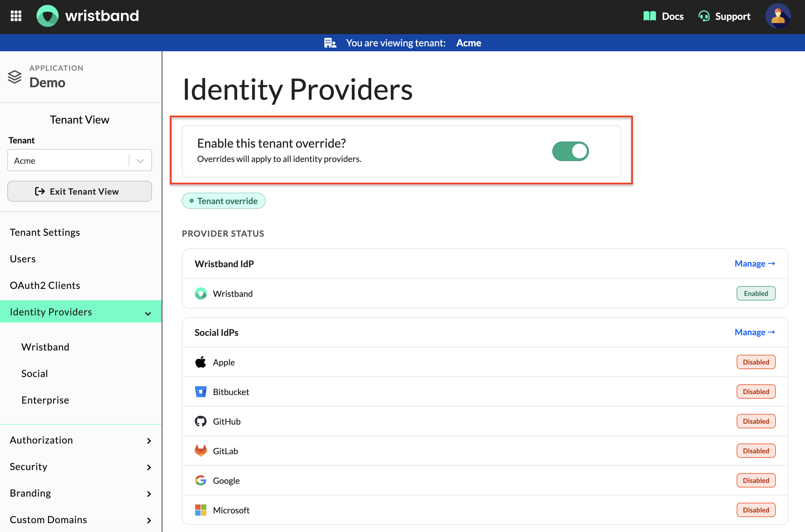This screenshot has width=805, height=532.
Task: Click the Wristband provider logo icon
Action: point(200,293)
